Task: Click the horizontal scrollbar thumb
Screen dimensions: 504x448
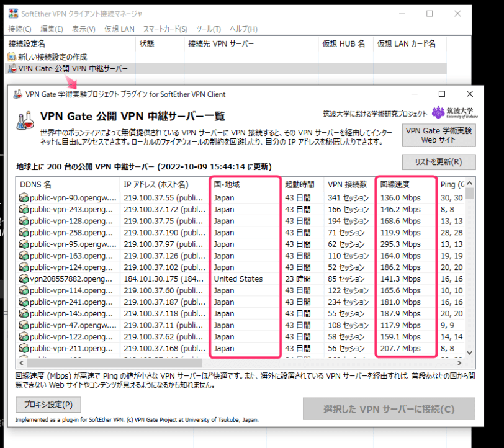Action: (x=114, y=363)
